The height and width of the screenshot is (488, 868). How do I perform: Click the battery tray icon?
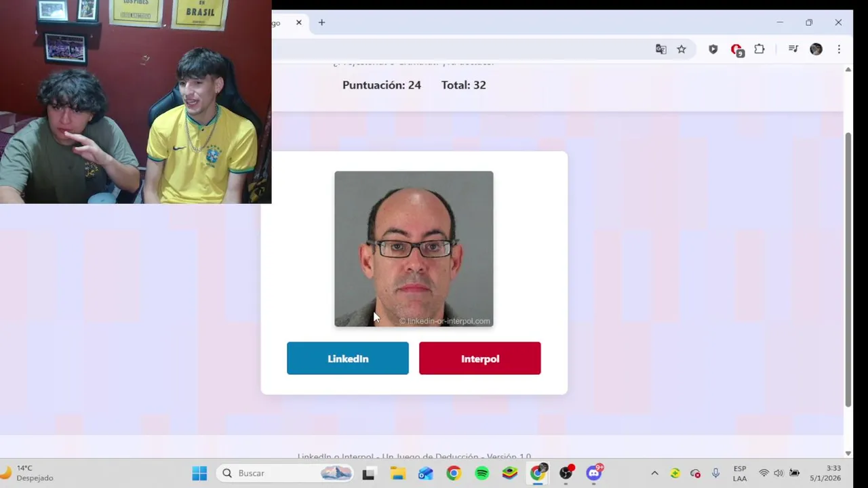coord(794,473)
